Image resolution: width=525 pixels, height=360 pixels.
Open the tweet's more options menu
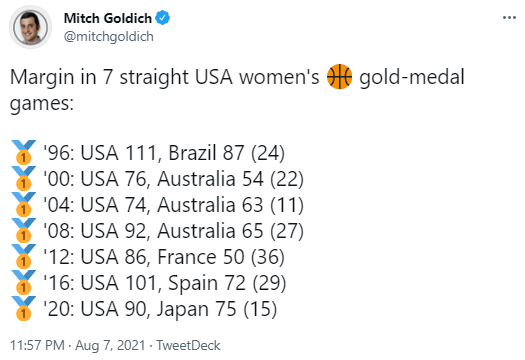(509, 18)
